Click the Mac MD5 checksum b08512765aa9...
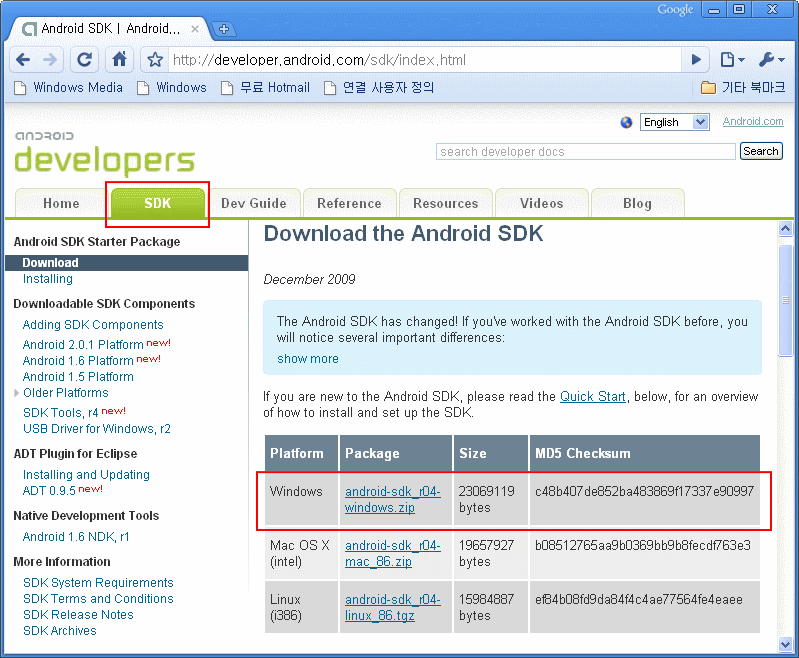The image size is (799, 658). pyautogui.click(x=643, y=545)
